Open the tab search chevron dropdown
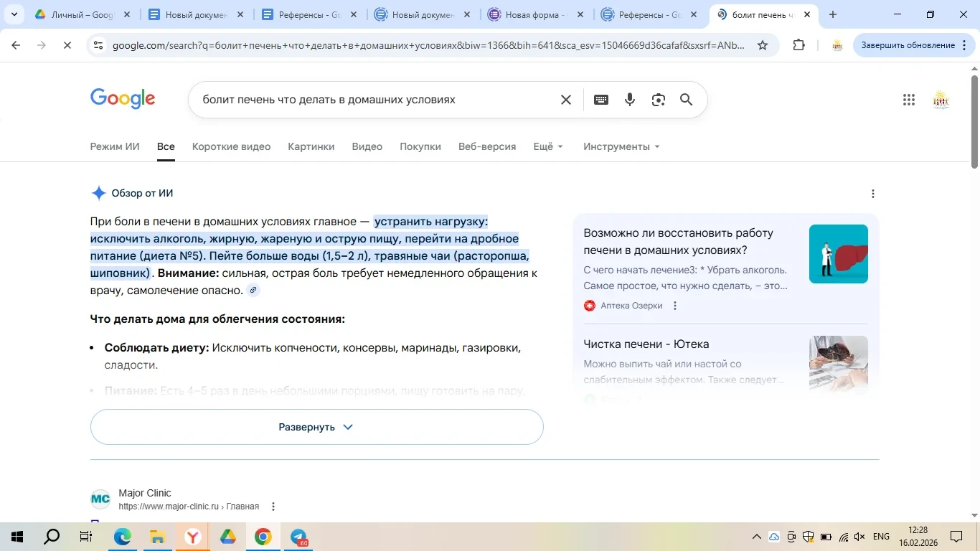This screenshot has height=551, width=980. 14,14
